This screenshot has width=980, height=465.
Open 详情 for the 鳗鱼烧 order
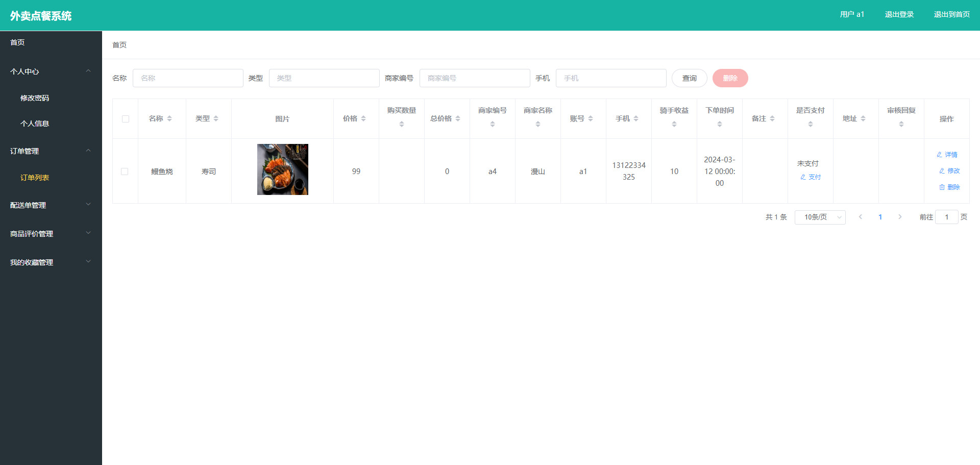click(947, 155)
